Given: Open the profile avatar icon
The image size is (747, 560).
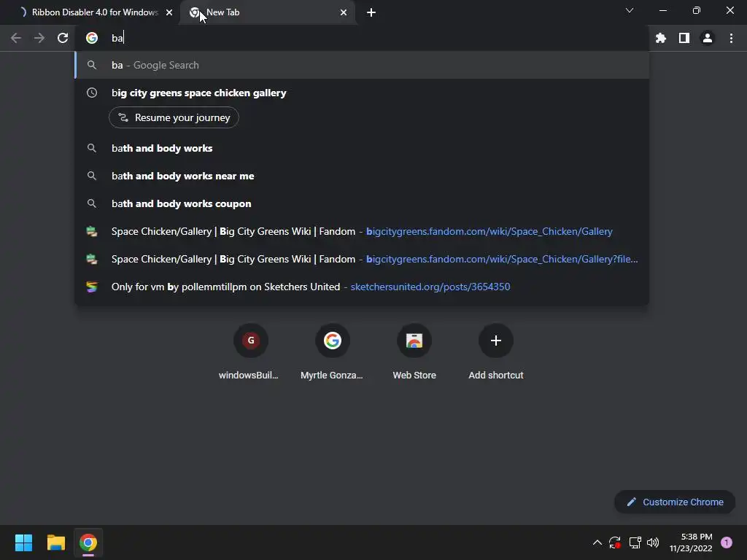Looking at the screenshot, I should tap(708, 38).
